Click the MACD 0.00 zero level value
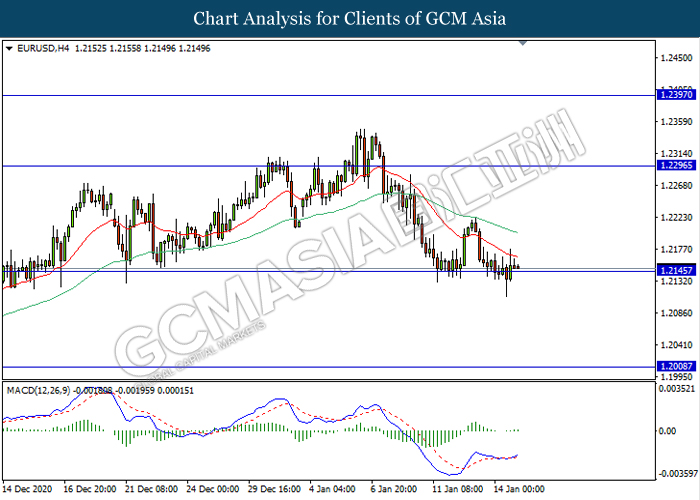This screenshot has height=500, width=700. click(x=667, y=431)
